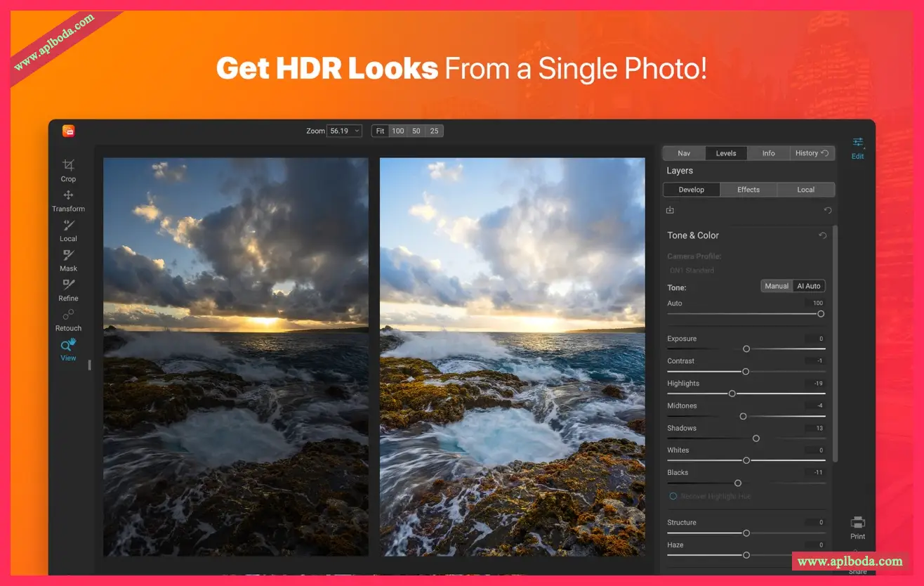
Task: Open the Zoom percentage dropdown
Action: click(344, 131)
